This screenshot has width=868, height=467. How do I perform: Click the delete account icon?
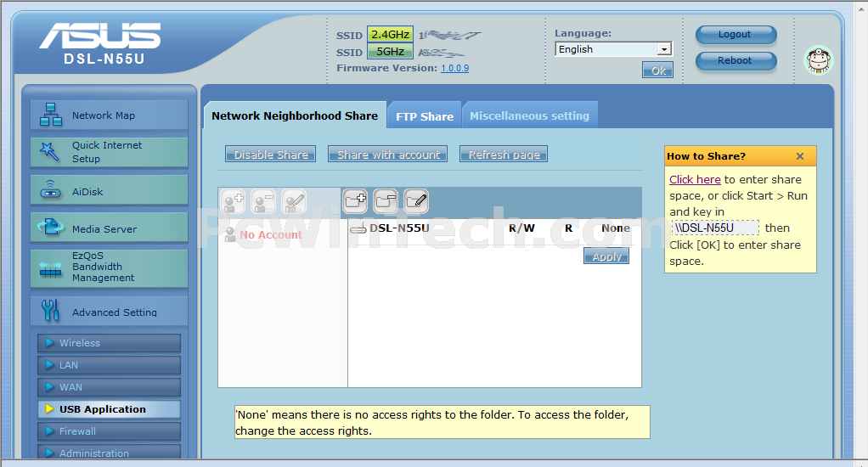(x=263, y=201)
